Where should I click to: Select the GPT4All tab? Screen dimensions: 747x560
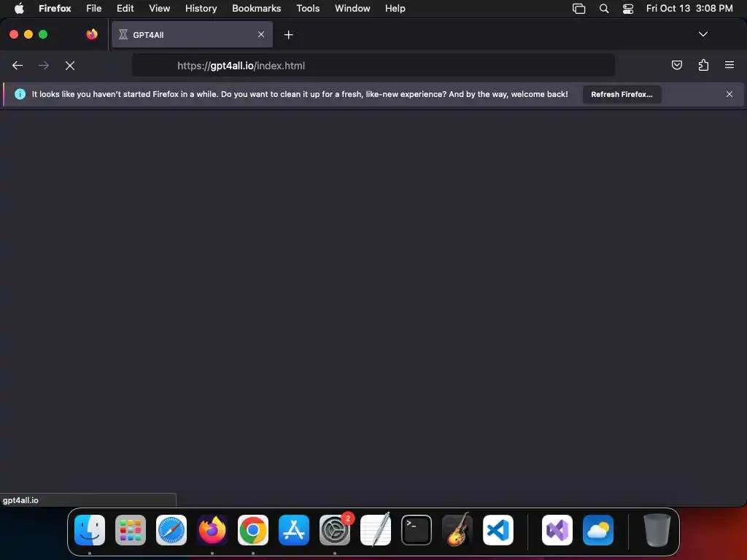coord(193,34)
